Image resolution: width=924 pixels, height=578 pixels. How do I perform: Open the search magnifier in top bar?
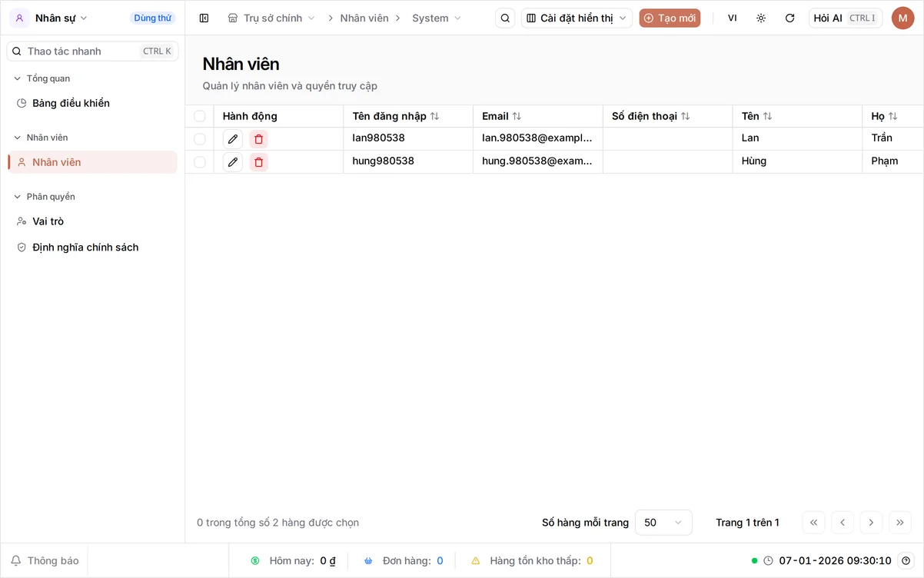point(505,18)
